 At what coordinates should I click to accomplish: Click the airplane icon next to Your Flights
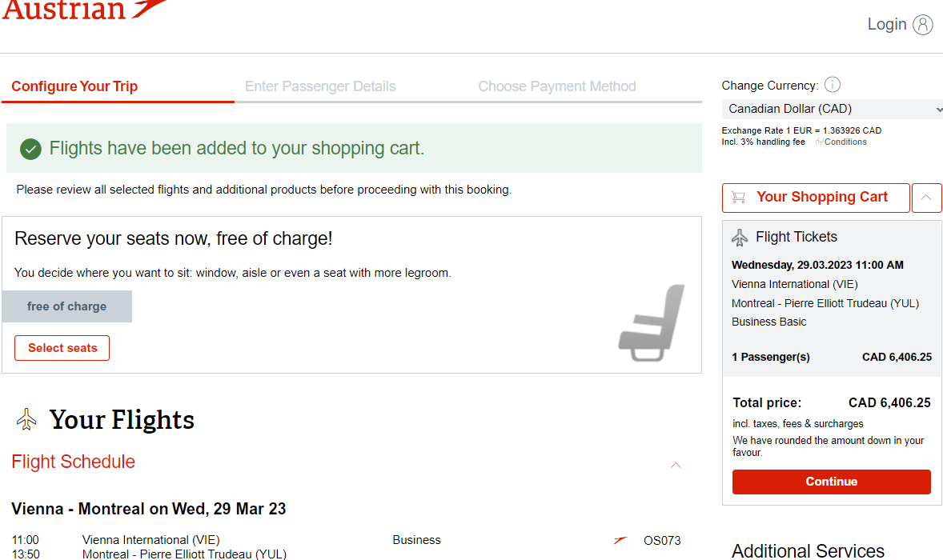coord(26,419)
